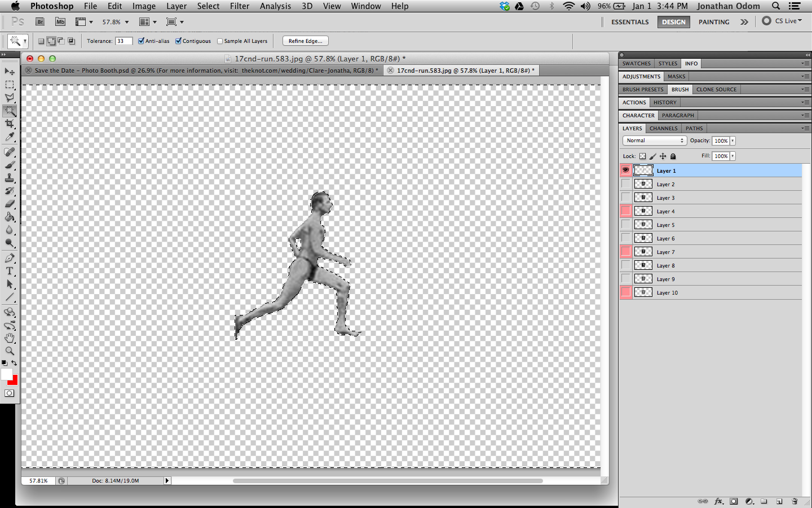Viewport: 812px width, 508px height.
Task: Open the Opacity dropdown arrow
Action: 732,140
